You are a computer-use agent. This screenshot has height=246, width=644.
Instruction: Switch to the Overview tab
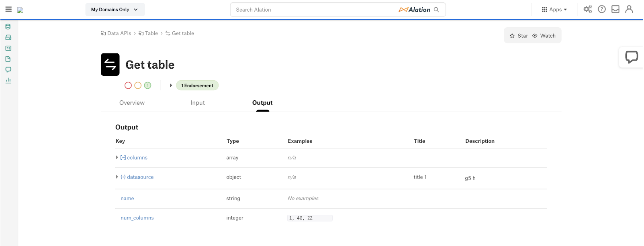[132, 103]
